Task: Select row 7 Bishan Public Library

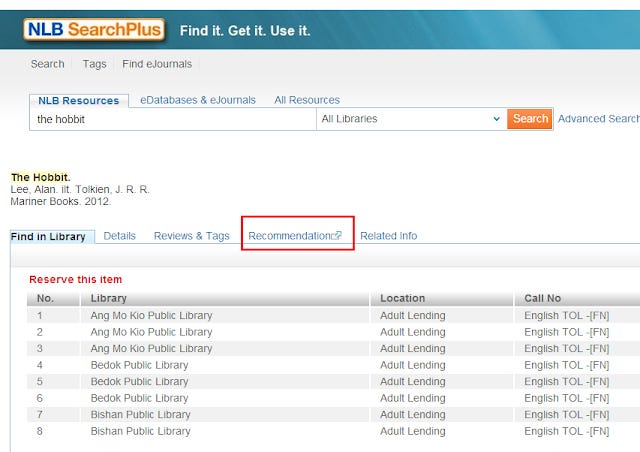Action: pyautogui.click(x=140, y=414)
